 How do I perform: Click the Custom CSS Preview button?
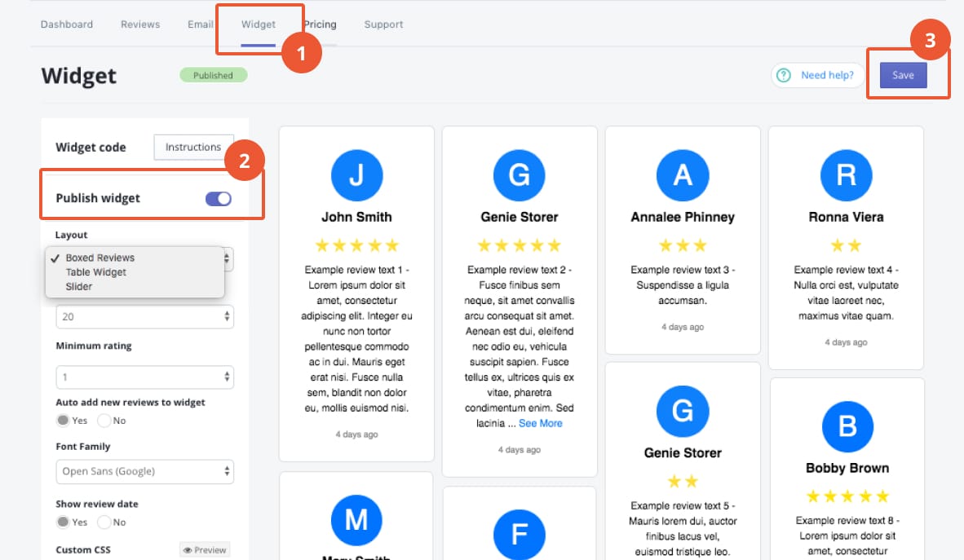pyautogui.click(x=206, y=549)
